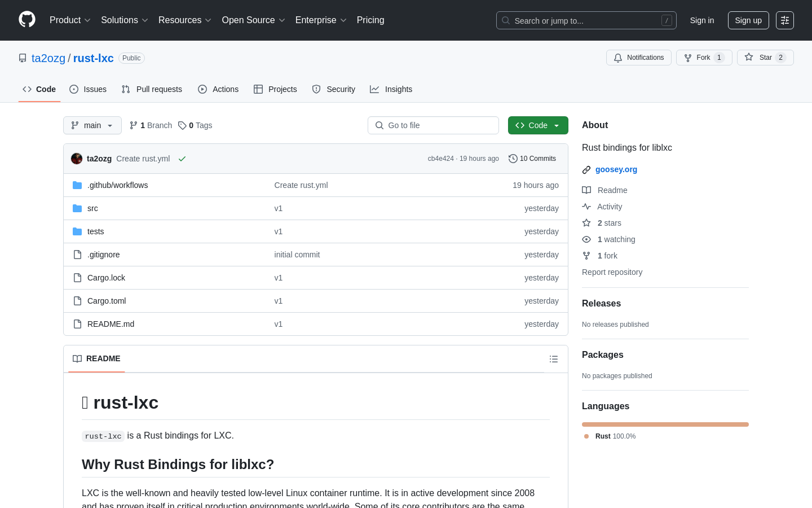Expand the Resources menu
812x508 pixels.
(x=185, y=20)
